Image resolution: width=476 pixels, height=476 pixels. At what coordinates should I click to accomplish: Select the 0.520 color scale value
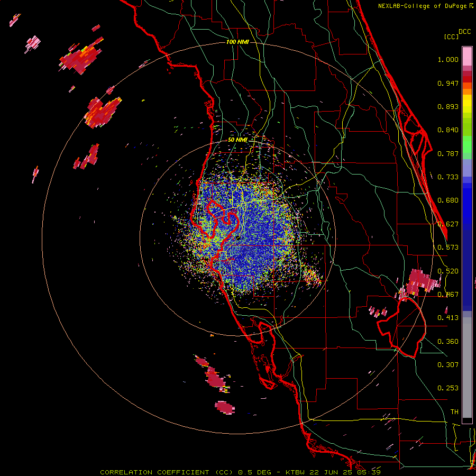pos(448,271)
